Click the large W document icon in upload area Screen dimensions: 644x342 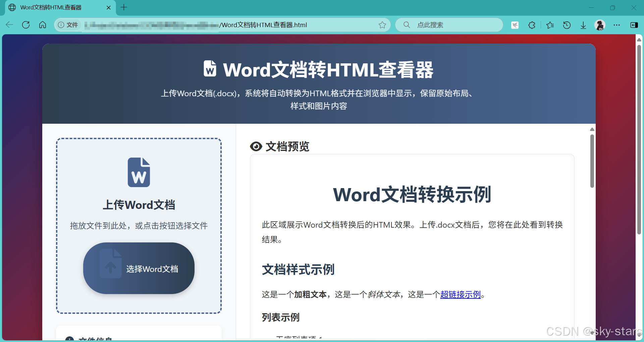[139, 172]
